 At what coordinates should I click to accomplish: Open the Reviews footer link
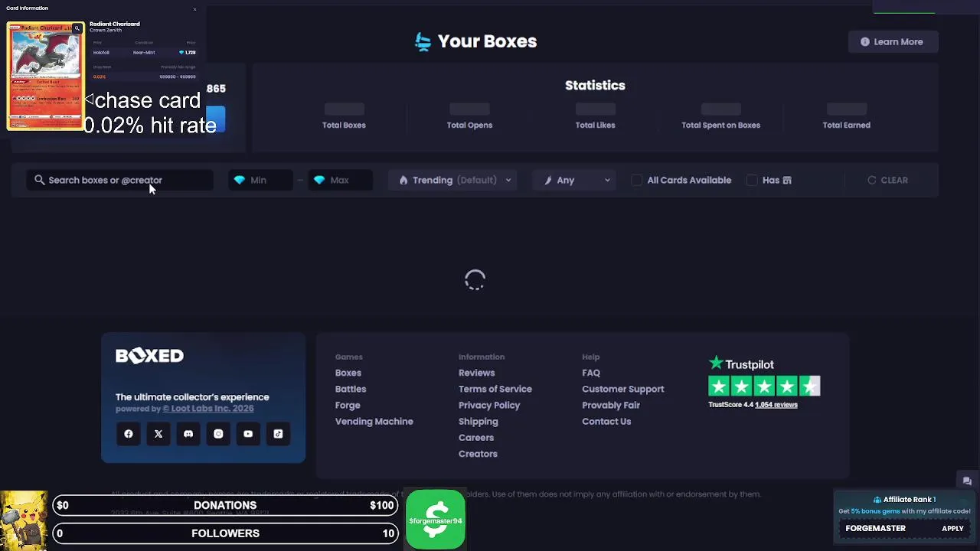coord(476,373)
